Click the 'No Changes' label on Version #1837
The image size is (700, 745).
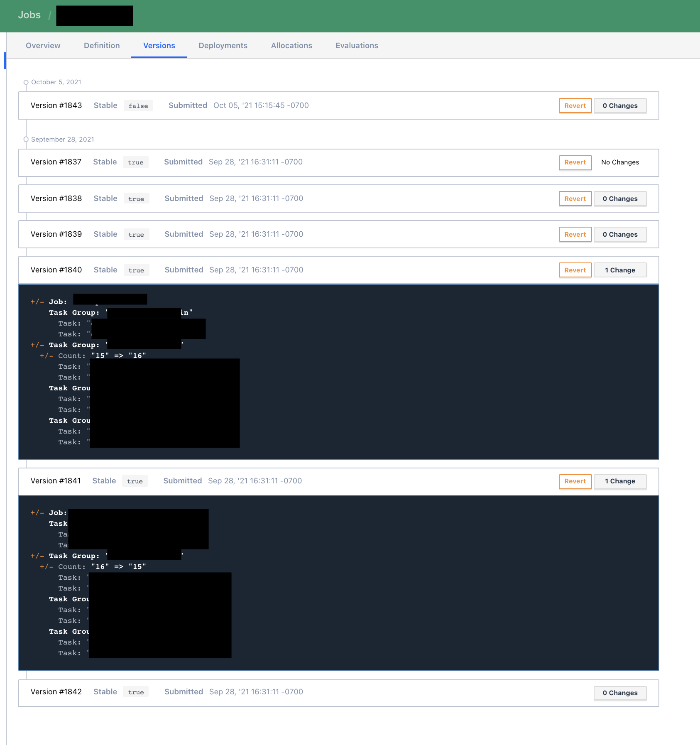tap(620, 162)
